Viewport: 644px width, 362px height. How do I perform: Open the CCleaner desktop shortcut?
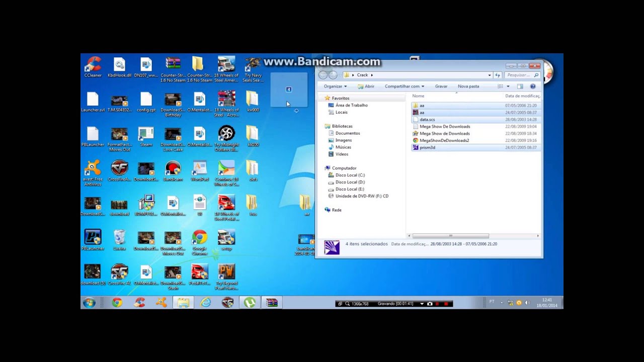(93, 67)
